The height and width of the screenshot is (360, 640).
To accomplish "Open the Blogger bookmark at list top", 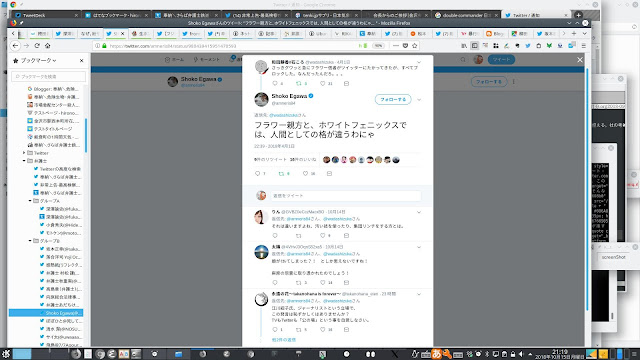I will (x=56, y=89).
